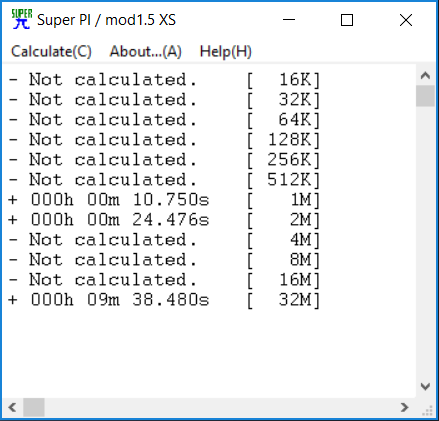This screenshot has width=439, height=421.
Task: Click the horizontal scrollbar thumb
Action: [34, 407]
